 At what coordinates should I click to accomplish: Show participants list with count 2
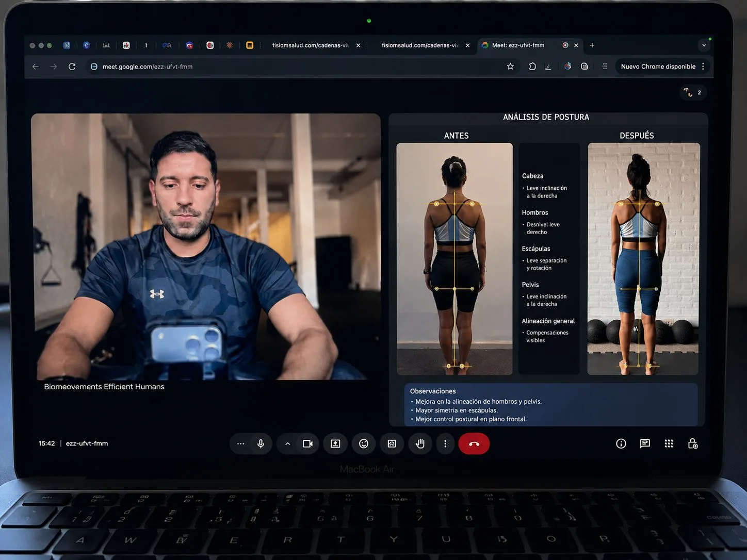(x=693, y=93)
